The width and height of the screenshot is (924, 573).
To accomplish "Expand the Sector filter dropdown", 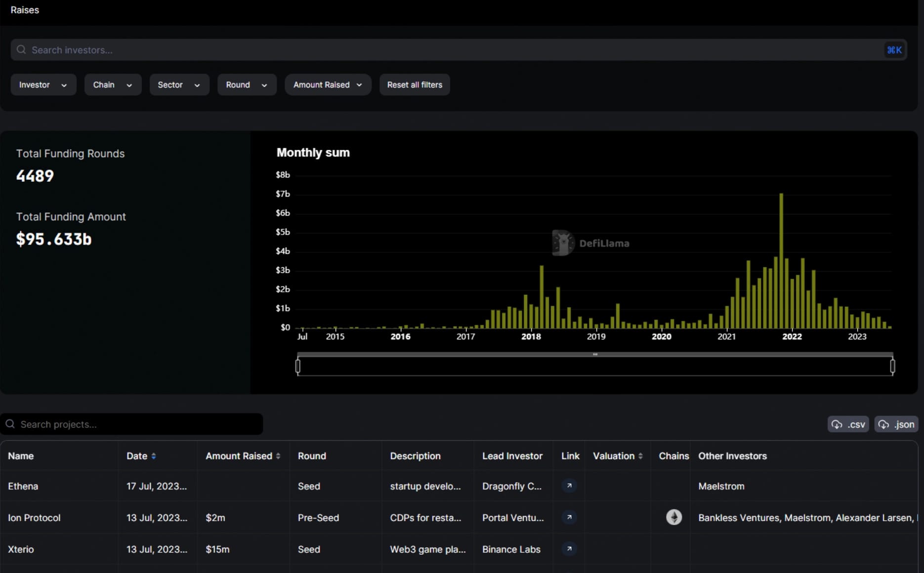I will 179,84.
